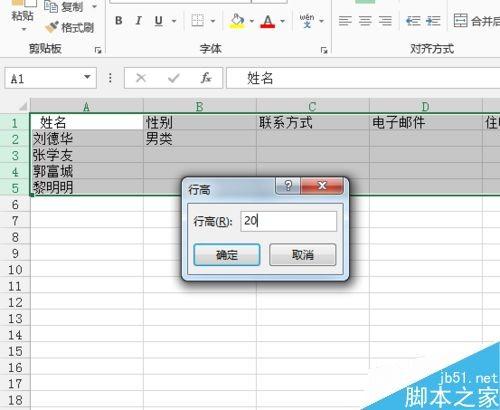500x410 pixels.
Task: Click formula bar containing 姓名
Action: click(x=363, y=78)
